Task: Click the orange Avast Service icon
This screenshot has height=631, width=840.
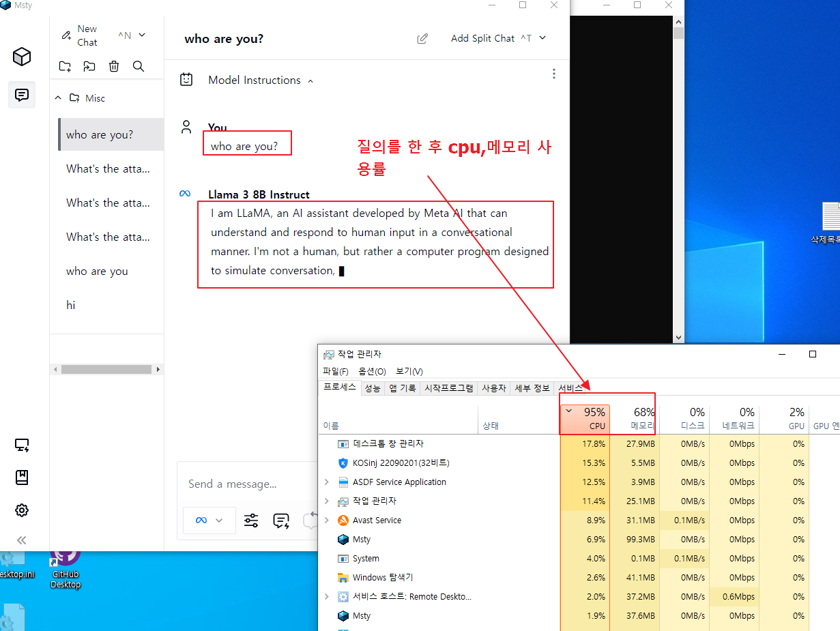Action: pos(343,520)
